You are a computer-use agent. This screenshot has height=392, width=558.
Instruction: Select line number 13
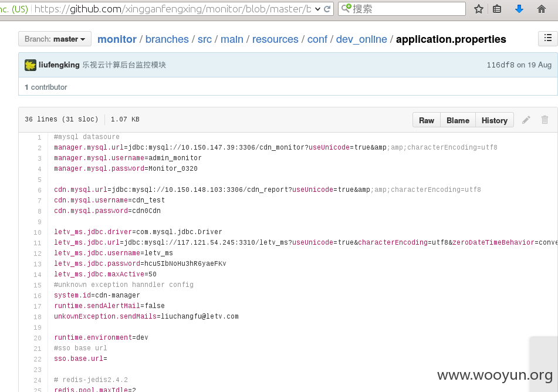(38, 264)
